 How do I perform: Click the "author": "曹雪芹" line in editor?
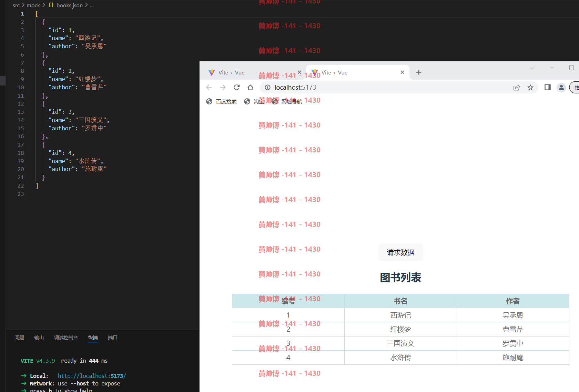pyautogui.click(x=78, y=88)
